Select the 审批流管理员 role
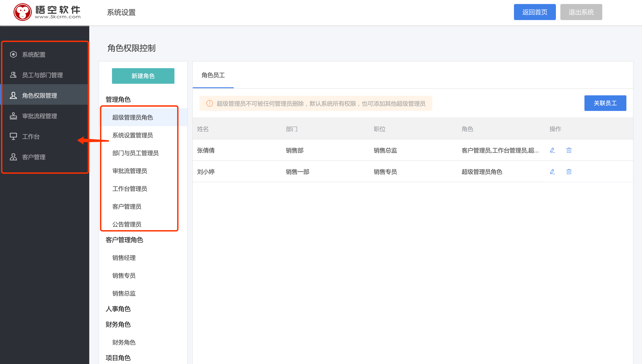 [x=143, y=171]
